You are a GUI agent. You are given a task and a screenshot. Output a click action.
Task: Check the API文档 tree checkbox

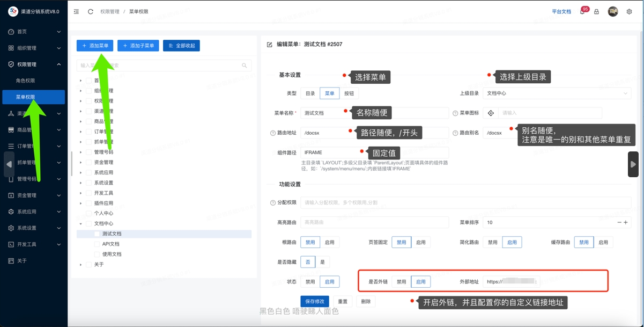97,244
